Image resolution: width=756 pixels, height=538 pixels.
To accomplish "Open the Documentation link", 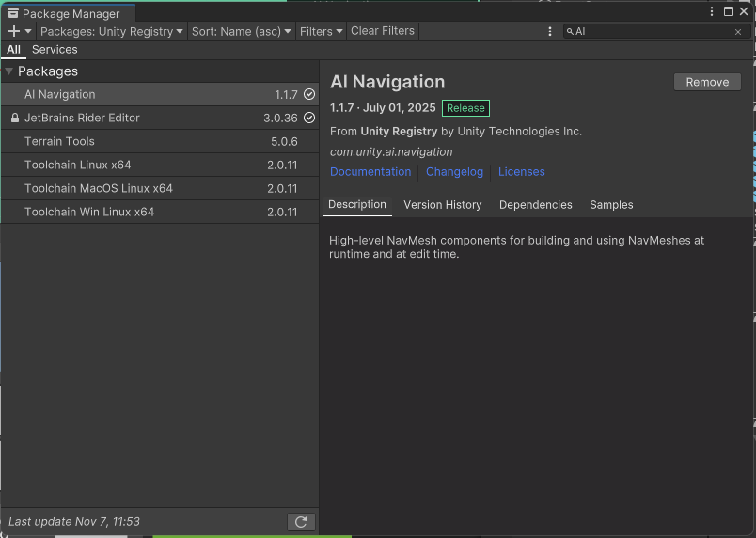I will point(370,172).
